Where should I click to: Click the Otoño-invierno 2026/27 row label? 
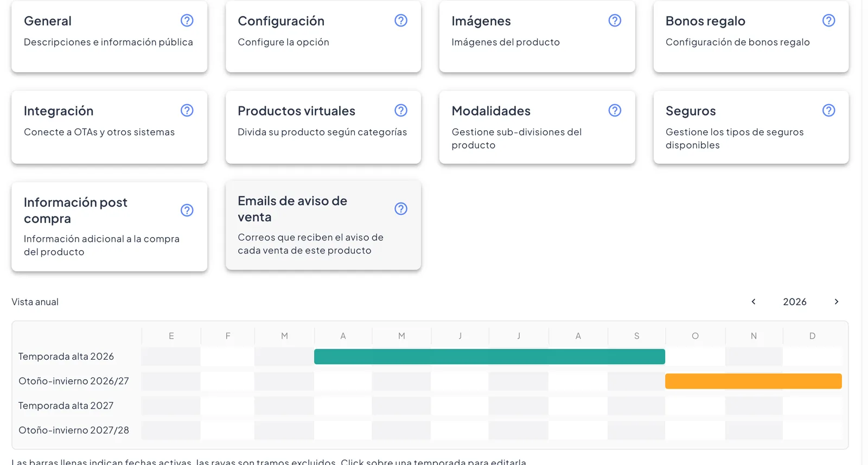click(74, 381)
